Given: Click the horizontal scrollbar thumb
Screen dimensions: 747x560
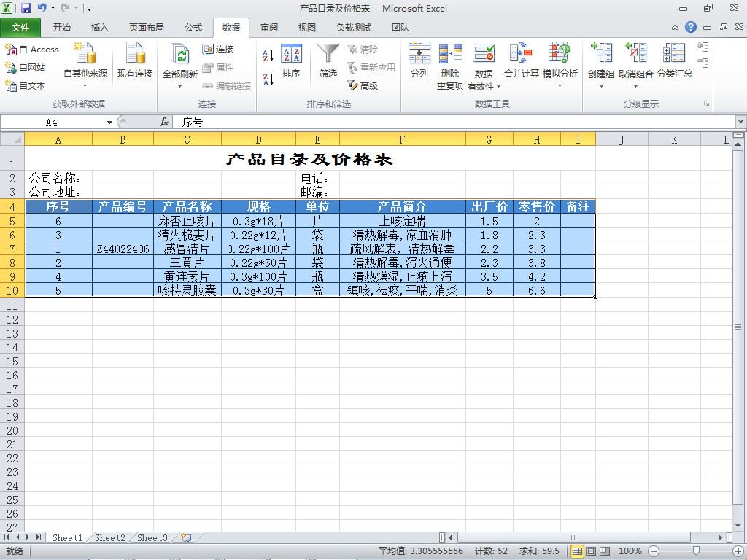Looking at the screenshot, I should 573,537.
